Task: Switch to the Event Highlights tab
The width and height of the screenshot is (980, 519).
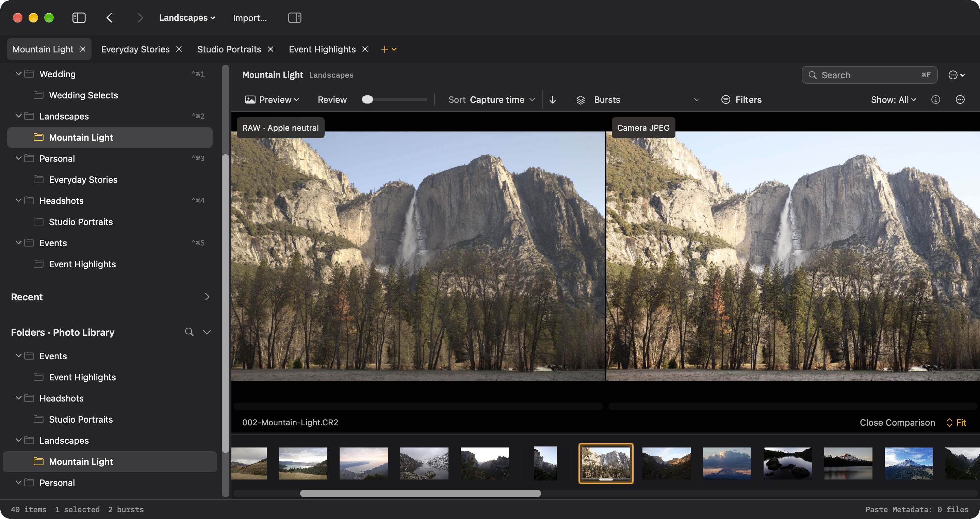Action: [x=322, y=49]
